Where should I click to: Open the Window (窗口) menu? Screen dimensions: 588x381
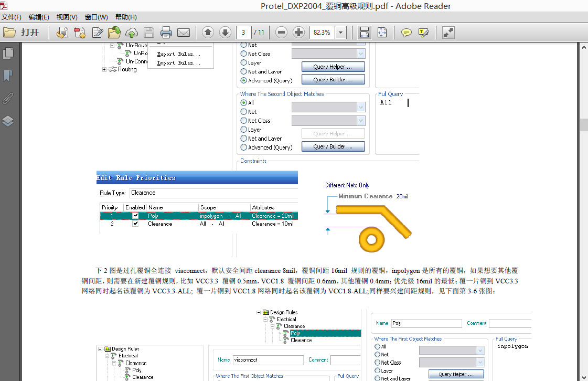coord(97,17)
